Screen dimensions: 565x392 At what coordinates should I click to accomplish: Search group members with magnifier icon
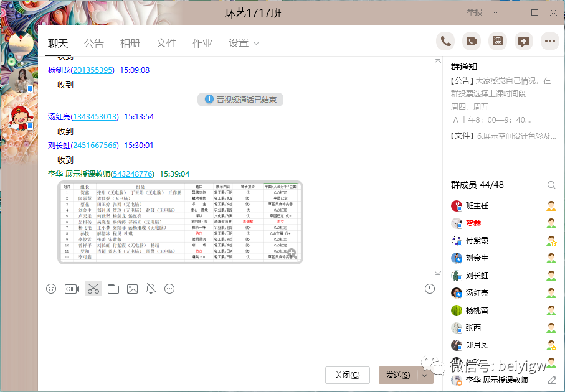(x=551, y=185)
